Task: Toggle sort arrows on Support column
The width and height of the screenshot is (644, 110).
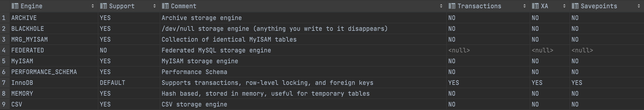Action: (x=155, y=6)
